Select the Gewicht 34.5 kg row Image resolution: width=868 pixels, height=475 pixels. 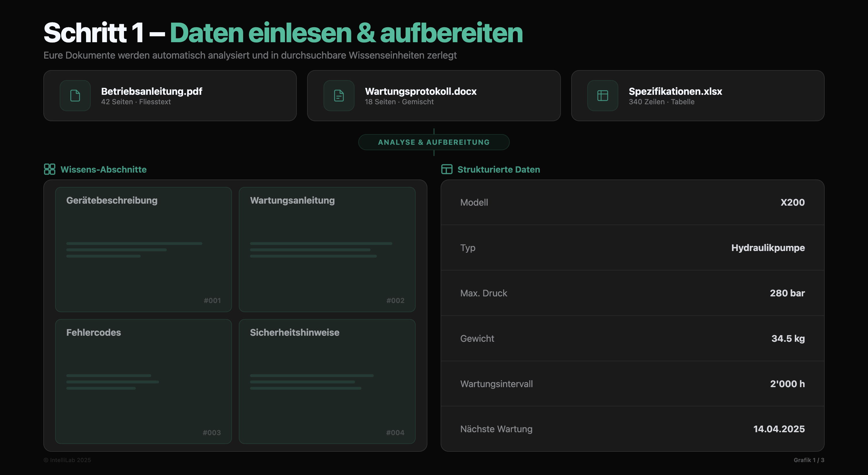tap(632, 339)
